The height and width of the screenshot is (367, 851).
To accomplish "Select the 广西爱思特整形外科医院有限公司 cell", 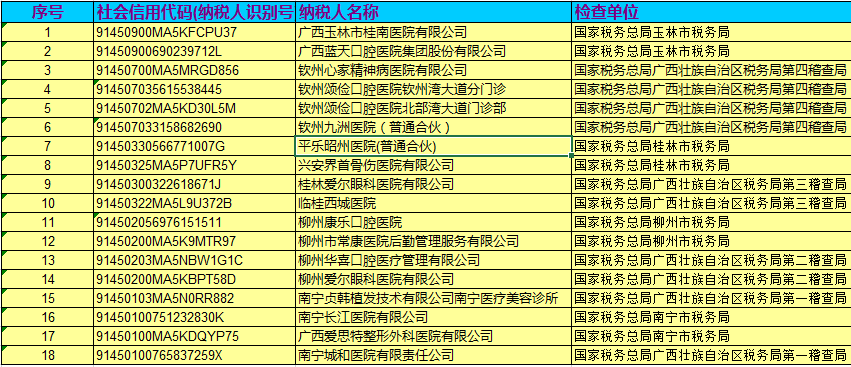I will pyautogui.click(x=433, y=336).
